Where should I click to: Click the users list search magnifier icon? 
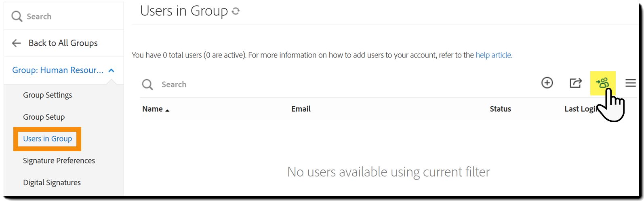click(x=147, y=85)
